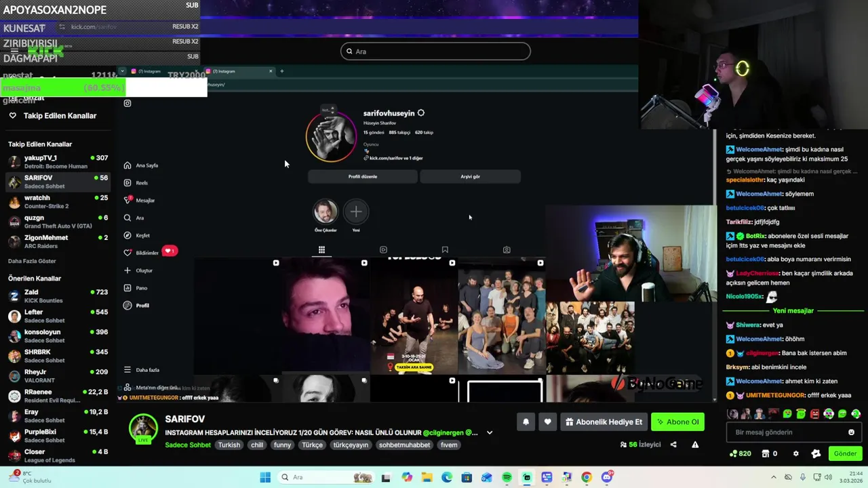
Task: Open ZigonMehmet channel in followed list
Action: [58, 241]
